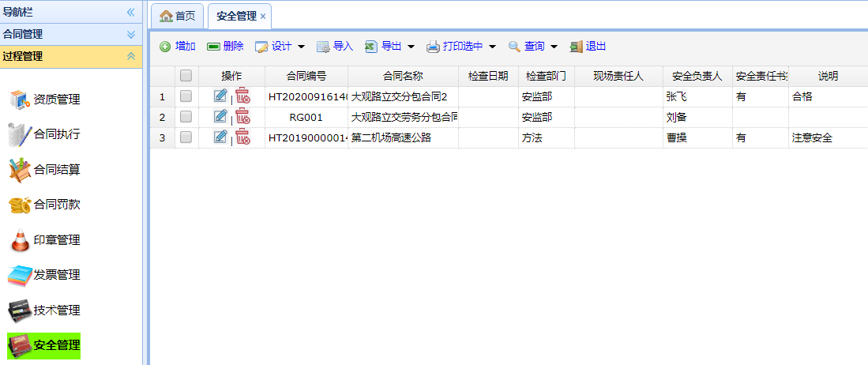The image size is (868, 365).
Task: Click the green plus Add icon
Action: 165,47
